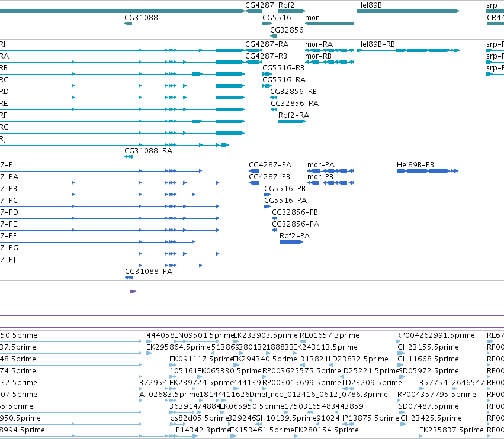
Task: Click the CG31088-PA protein label
Action: [x=149, y=272]
